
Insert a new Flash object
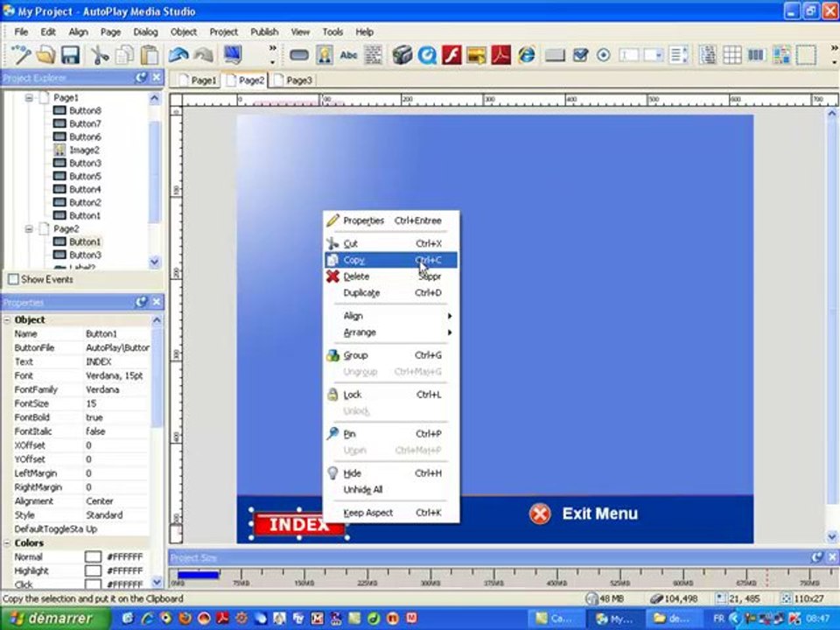point(451,54)
